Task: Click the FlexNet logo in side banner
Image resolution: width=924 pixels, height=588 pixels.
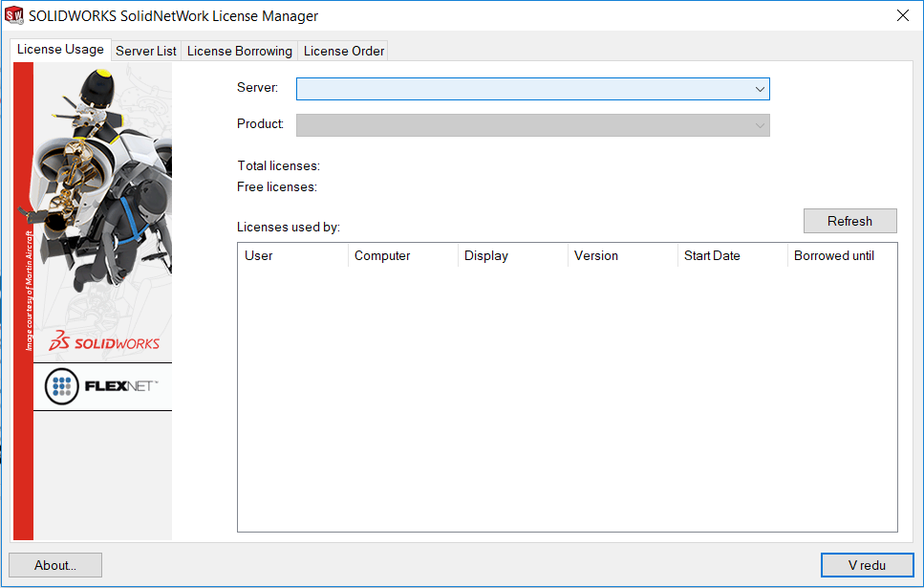Action: pyautogui.click(x=102, y=386)
